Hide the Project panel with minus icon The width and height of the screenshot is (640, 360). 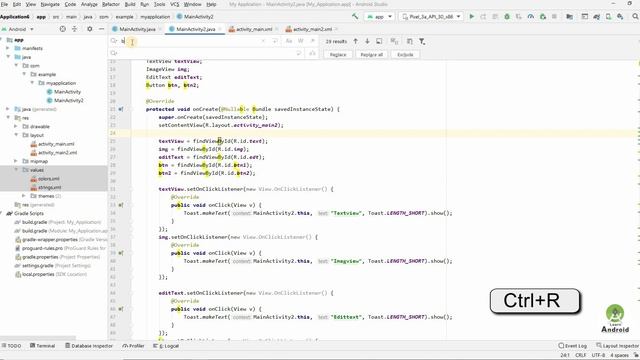[101, 29]
